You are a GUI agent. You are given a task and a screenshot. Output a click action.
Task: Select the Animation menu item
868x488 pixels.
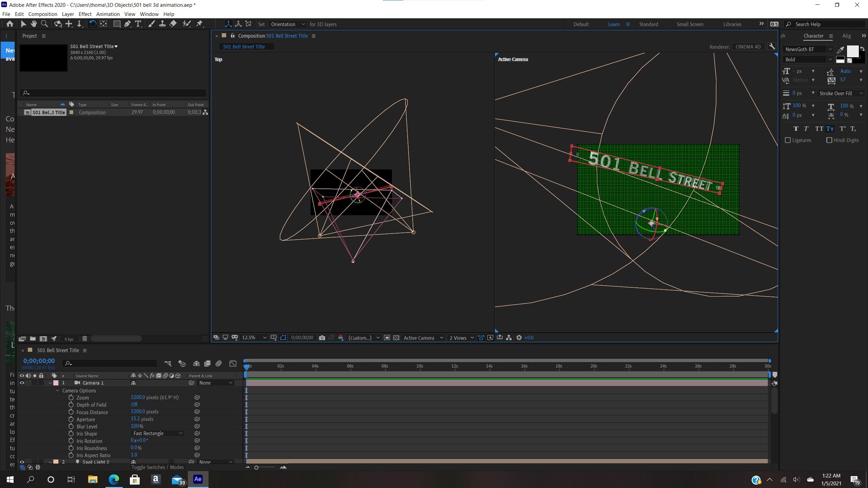pos(108,14)
